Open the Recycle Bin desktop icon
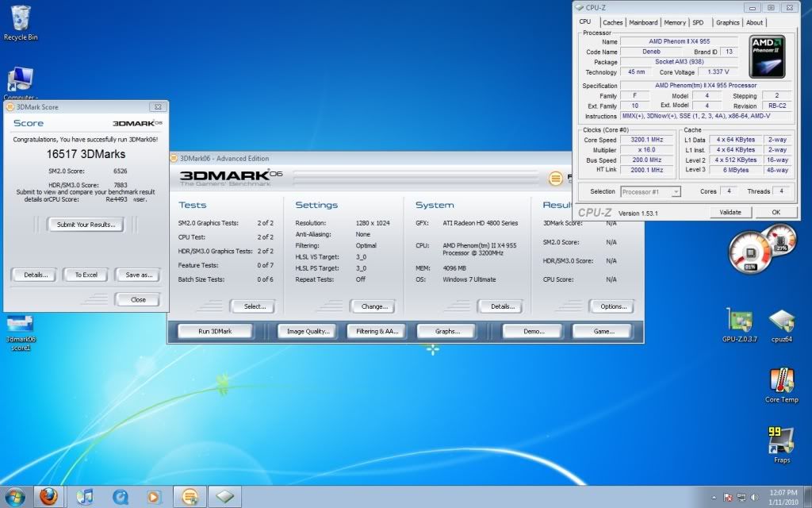812x508 pixels. pos(20,23)
